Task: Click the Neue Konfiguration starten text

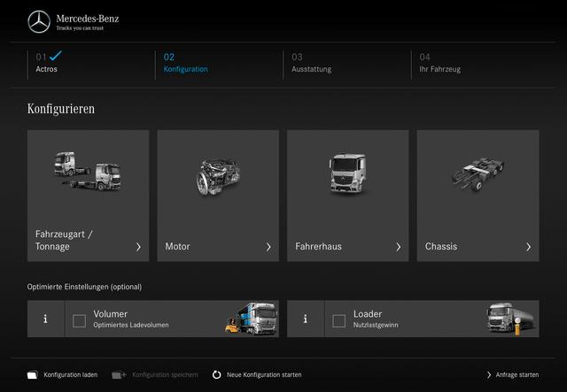Action: [264, 375]
